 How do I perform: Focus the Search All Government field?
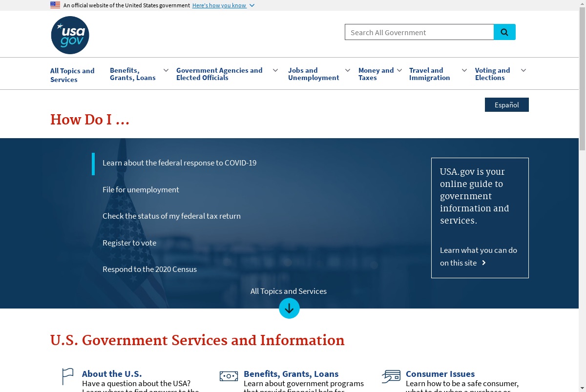coord(419,32)
